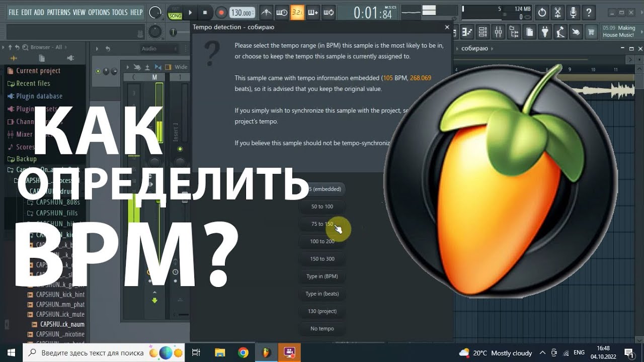Open the File Explorer taskbar icon
This screenshot has width=644, height=362.
coord(220,352)
